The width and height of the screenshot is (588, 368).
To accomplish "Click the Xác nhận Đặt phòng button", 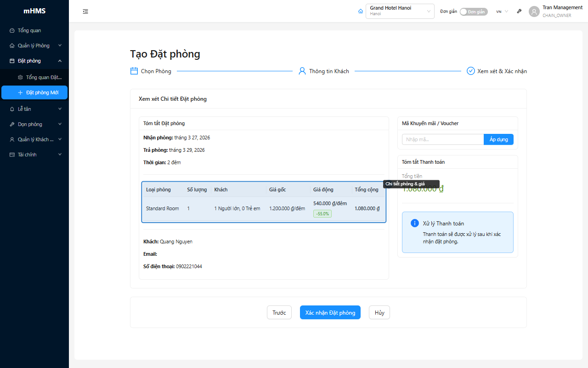I will pos(330,312).
